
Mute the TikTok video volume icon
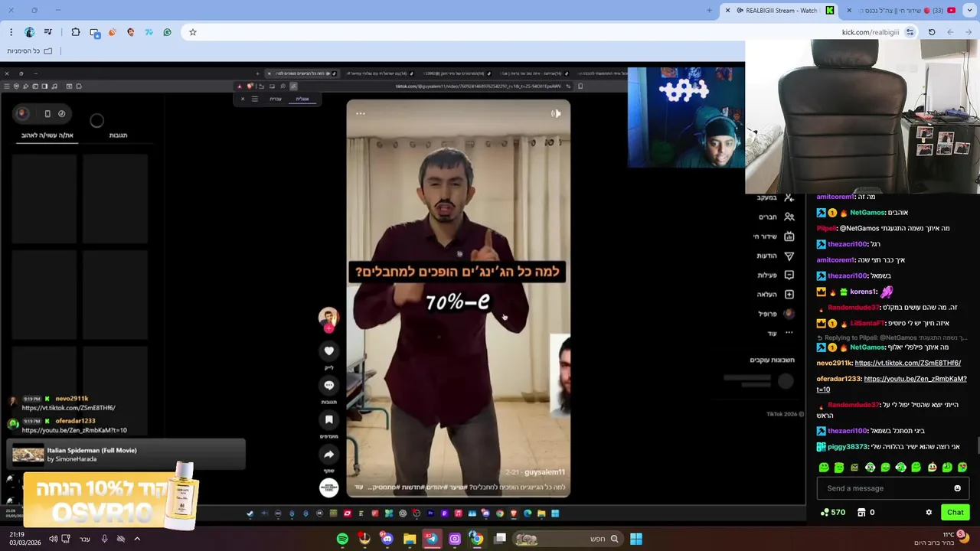(556, 113)
